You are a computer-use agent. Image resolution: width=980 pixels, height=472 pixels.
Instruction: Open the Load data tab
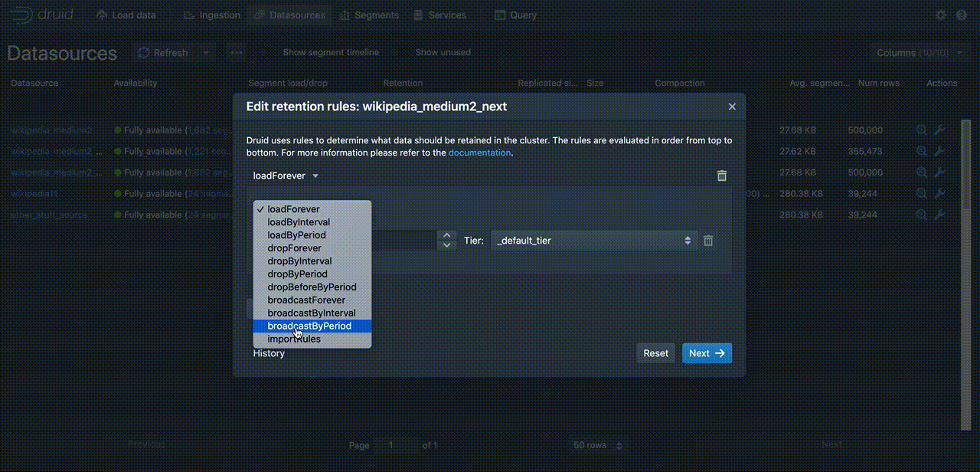126,15
